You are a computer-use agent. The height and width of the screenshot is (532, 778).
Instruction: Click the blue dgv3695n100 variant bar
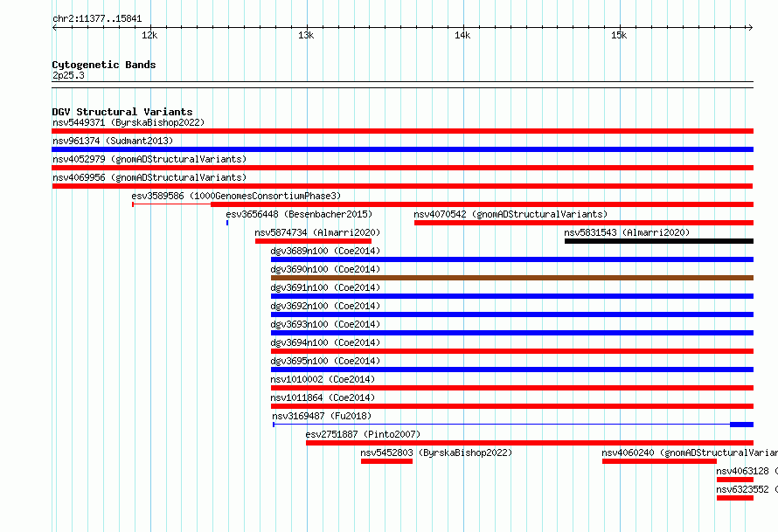(512, 370)
